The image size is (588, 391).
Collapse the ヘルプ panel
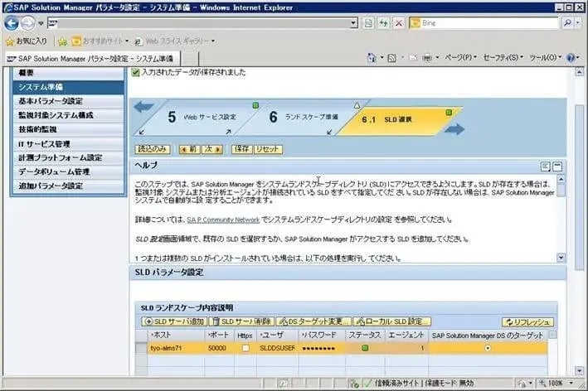(557, 167)
